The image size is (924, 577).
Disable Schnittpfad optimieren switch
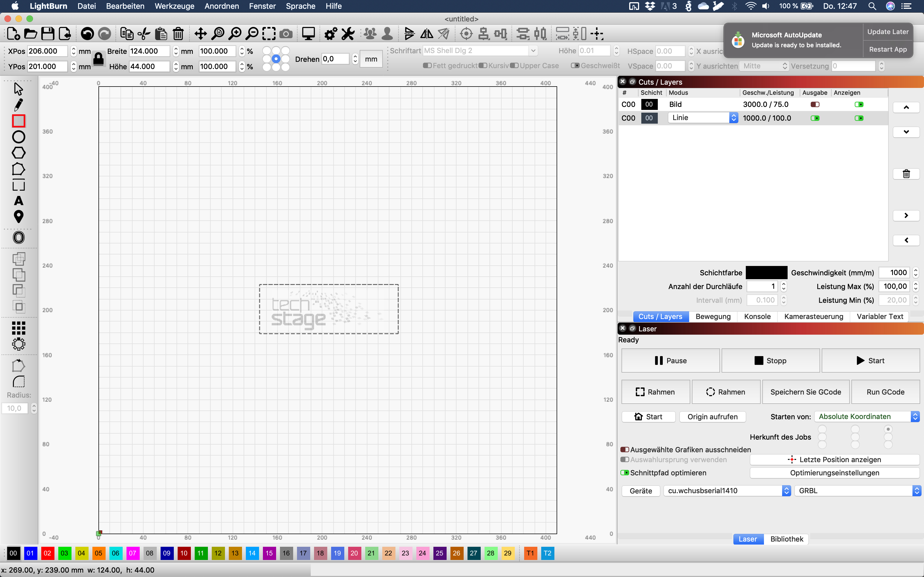coord(625,473)
